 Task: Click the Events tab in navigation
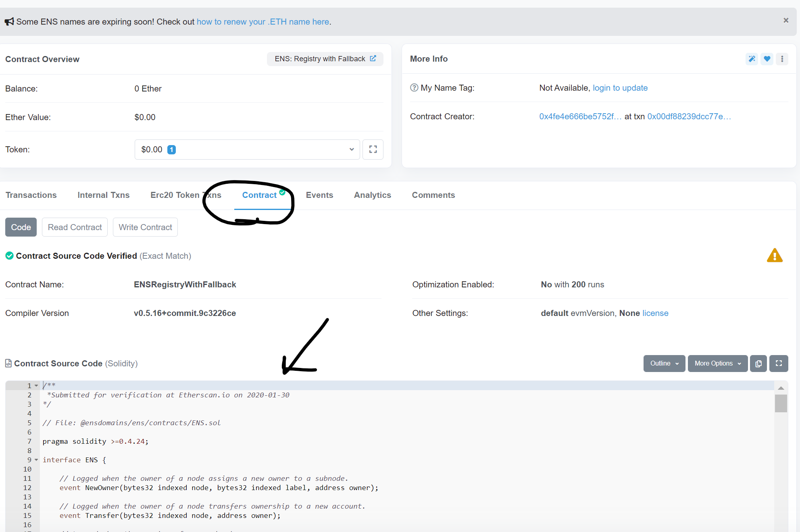[x=319, y=195]
